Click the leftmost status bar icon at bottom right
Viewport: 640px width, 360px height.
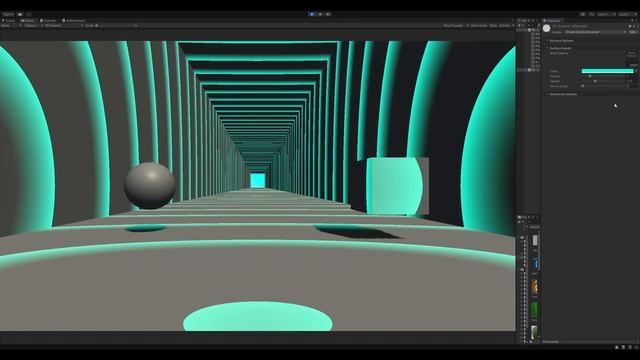pos(617,347)
